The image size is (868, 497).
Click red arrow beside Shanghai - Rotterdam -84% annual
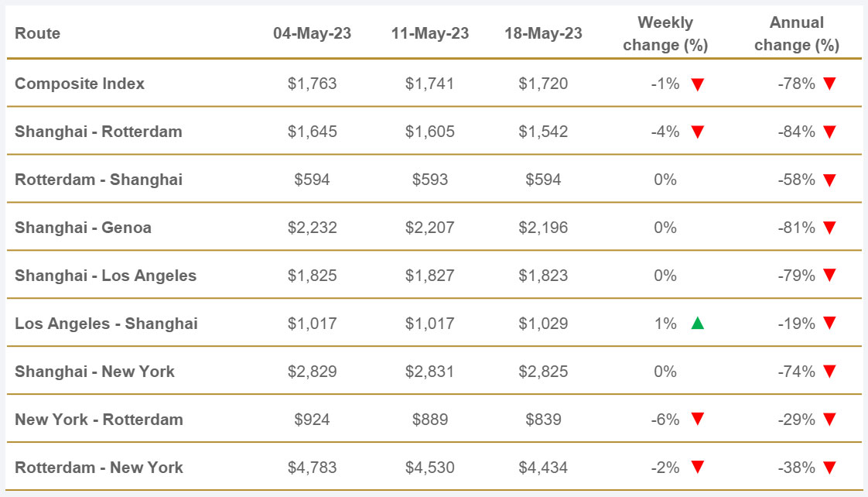tap(829, 132)
